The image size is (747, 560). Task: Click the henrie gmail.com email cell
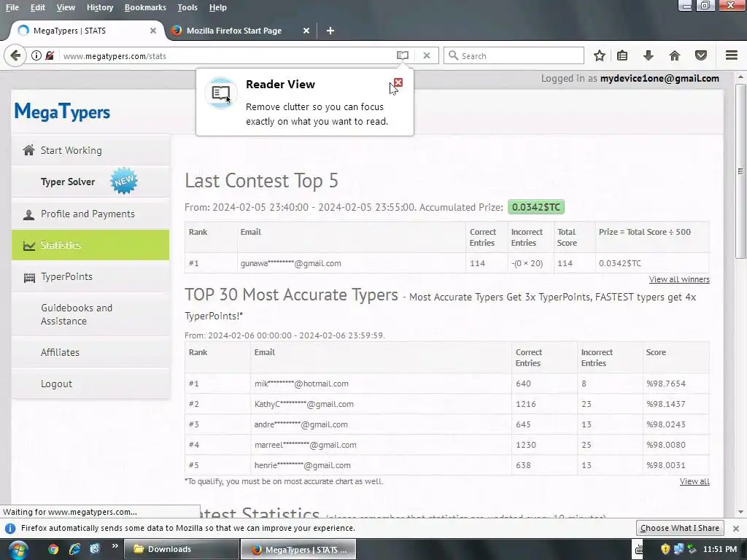coord(381,465)
